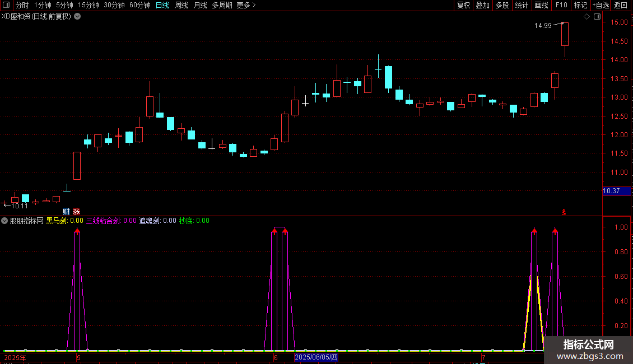Select the 30分钟 period

[x=114, y=5]
